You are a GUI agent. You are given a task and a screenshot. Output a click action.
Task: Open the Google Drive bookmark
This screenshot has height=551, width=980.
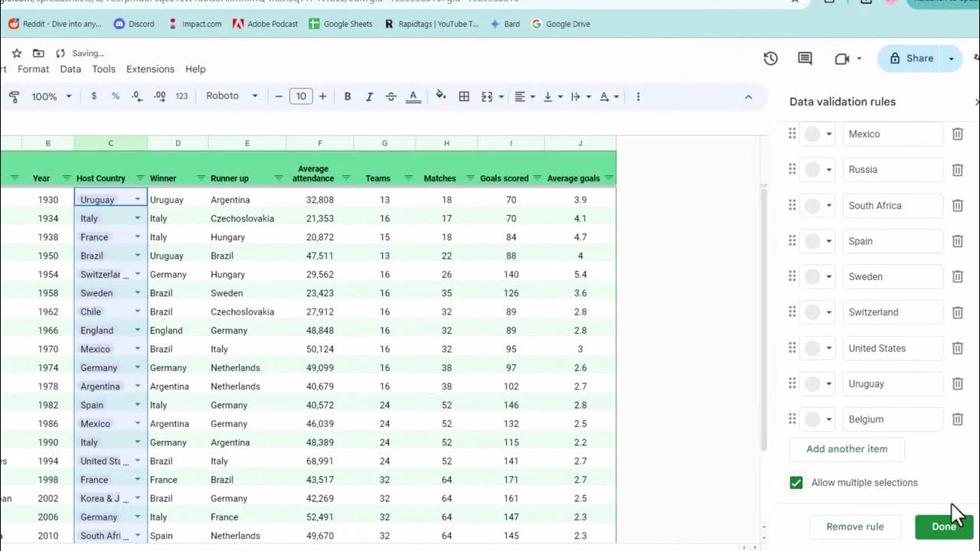560,24
